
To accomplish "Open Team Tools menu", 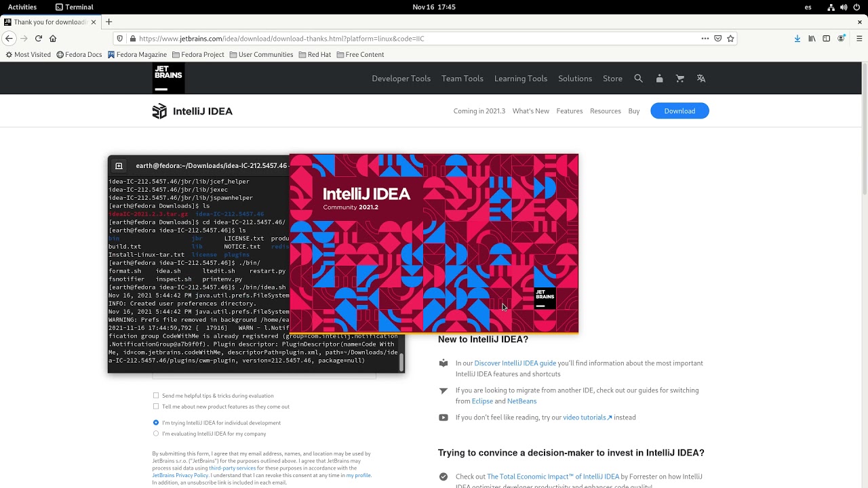I will tap(462, 79).
